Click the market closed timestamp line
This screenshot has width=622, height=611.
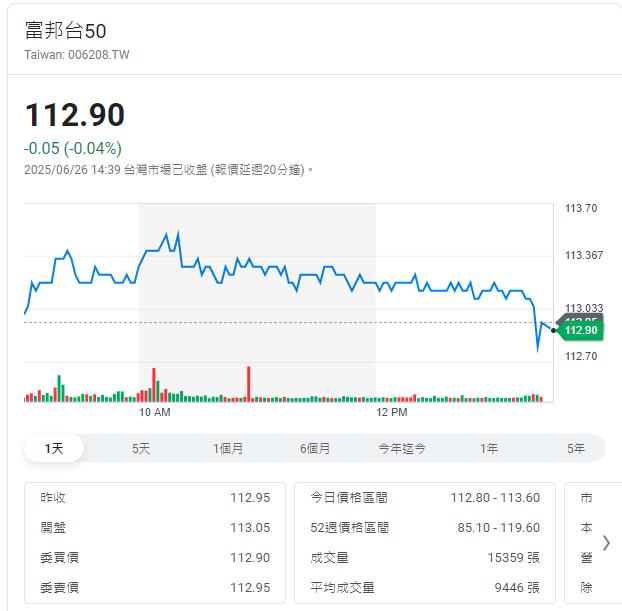point(168,170)
